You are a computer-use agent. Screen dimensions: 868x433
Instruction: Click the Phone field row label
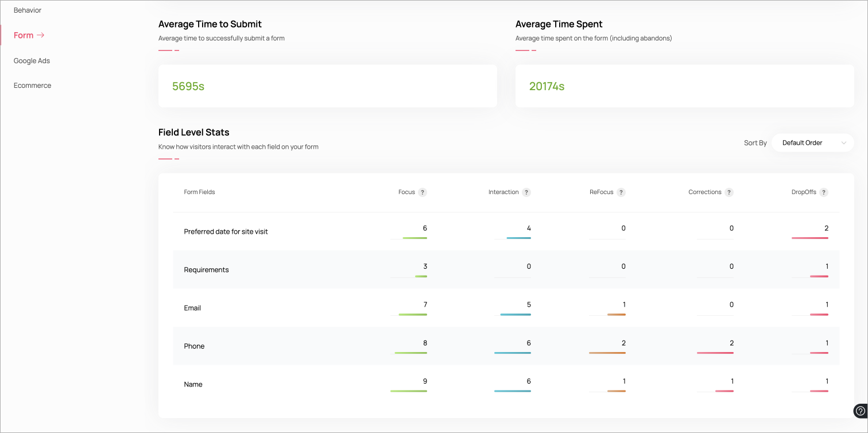click(x=194, y=346)
